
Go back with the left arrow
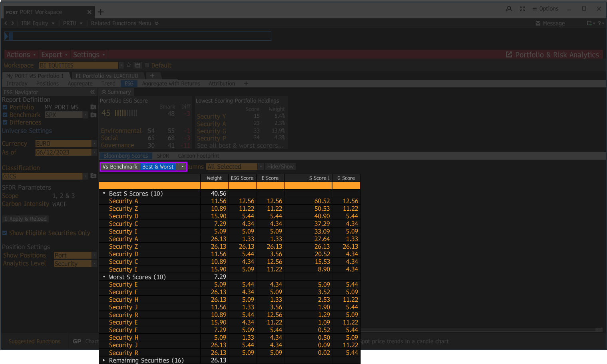coord(6,23)
